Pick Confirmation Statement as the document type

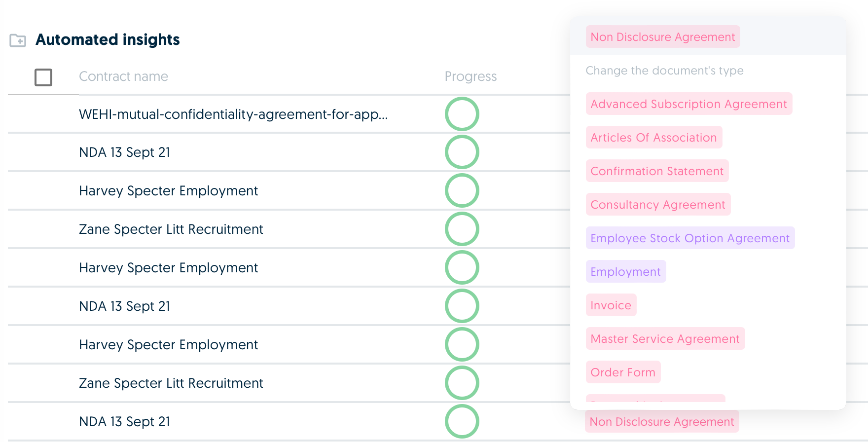point(657,171)
